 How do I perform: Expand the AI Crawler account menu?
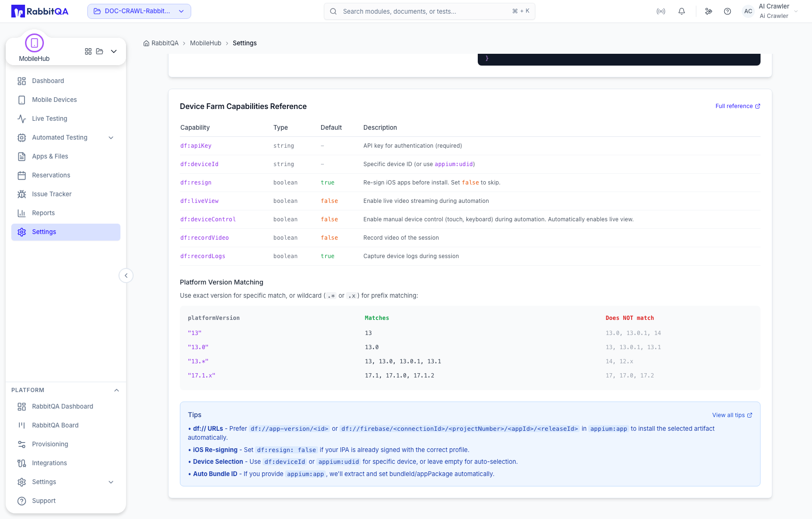(x=796, y=11)
